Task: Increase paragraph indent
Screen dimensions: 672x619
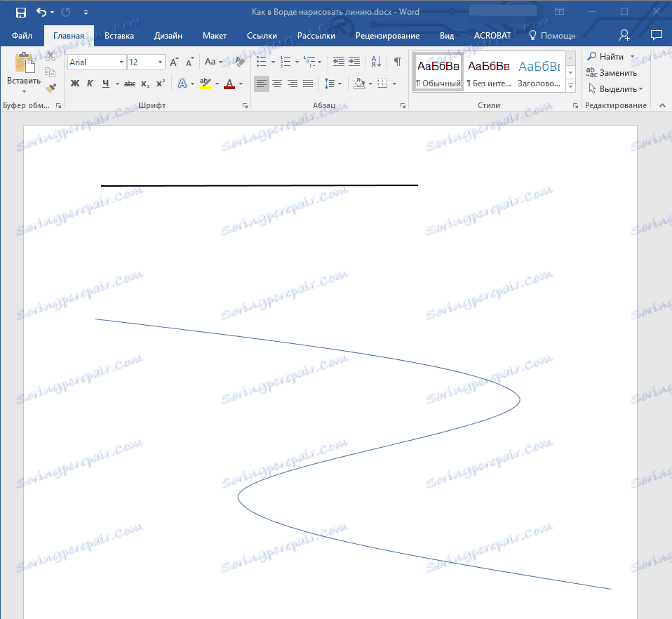Action: [x=354, y=62]
